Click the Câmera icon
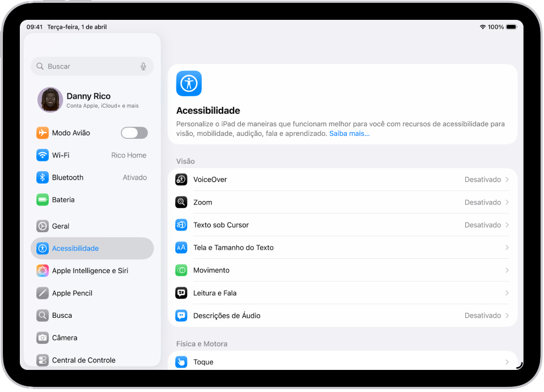The height and width of the screenshot is (392, 544). pos(42,338)
